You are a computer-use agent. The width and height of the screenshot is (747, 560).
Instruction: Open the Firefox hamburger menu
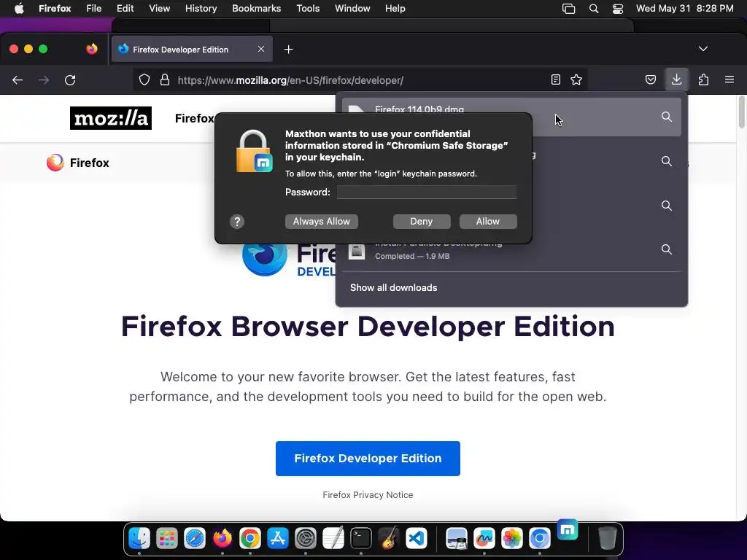tap(729, 79)
